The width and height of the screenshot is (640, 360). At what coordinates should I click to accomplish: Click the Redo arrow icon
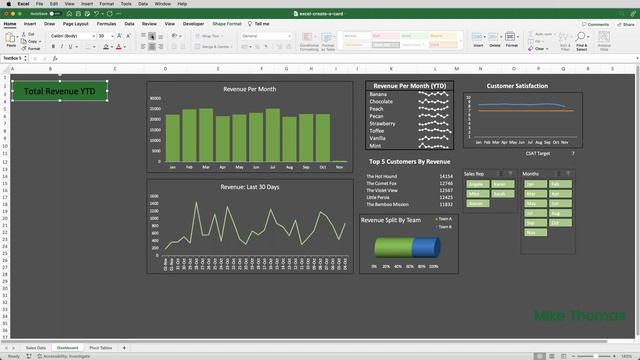pos(109,13)
